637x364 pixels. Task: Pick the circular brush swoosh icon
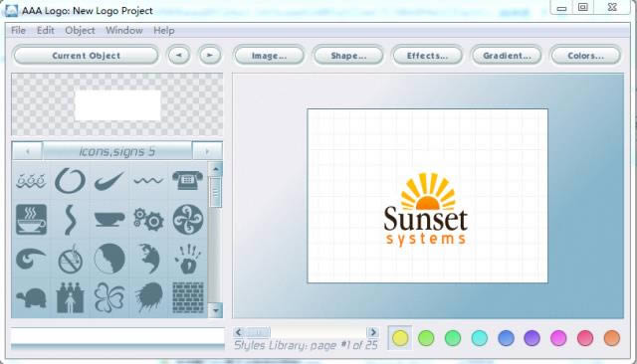click(71, 181)
